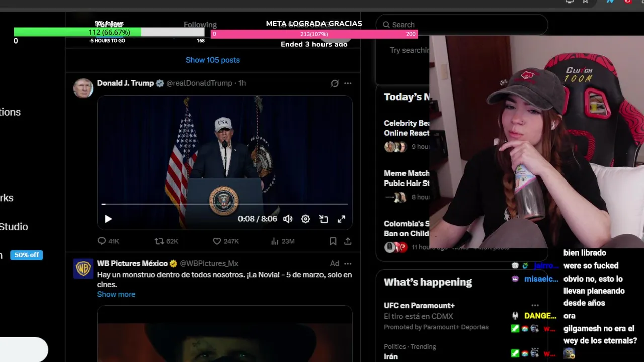Click the 1h timestamp on Trump post
Image resolution: width=644 pixels, height=362 pixels.
[x=242, y=83]
